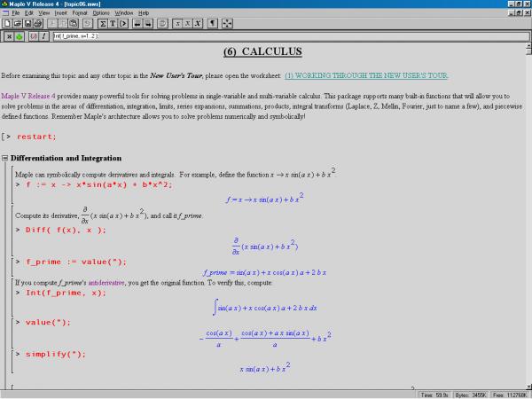Click the f_prime output equation result
The height and width of the screenshot is (399, 532).
[x=264, y=272]
